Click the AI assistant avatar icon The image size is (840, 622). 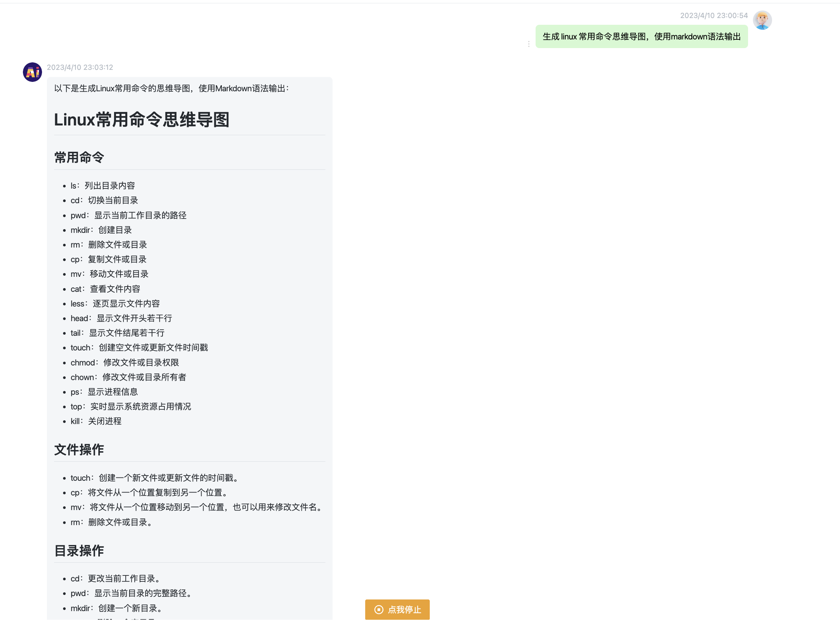(x=32, y=72)
